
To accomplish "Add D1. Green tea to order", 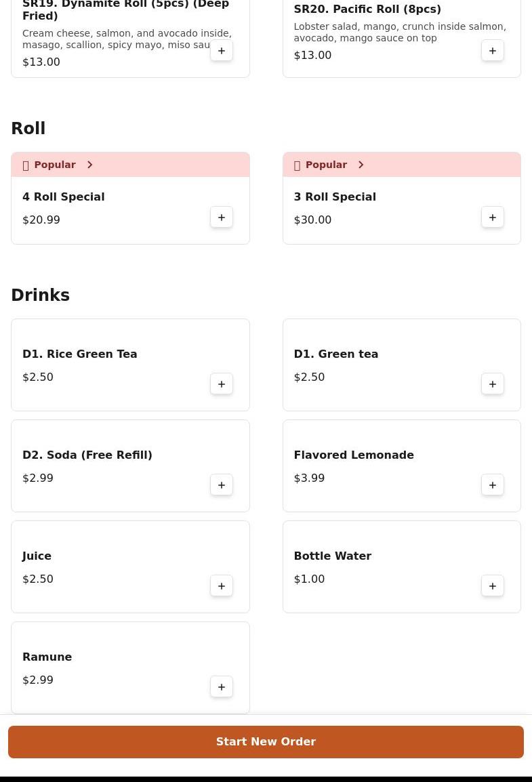I will point(493,384).
